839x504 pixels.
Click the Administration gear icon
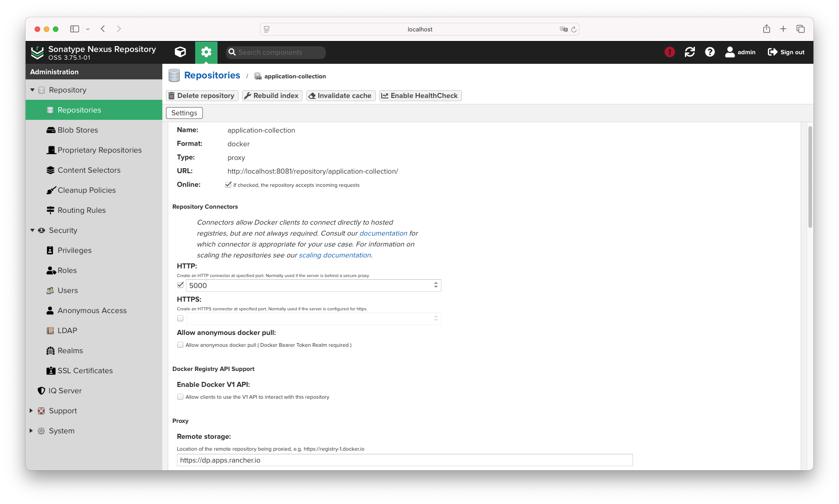coord(206,52)
